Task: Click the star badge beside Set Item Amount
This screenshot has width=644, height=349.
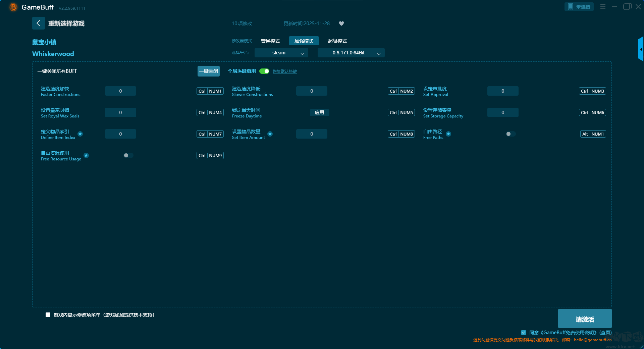Action: pos(270,134)
